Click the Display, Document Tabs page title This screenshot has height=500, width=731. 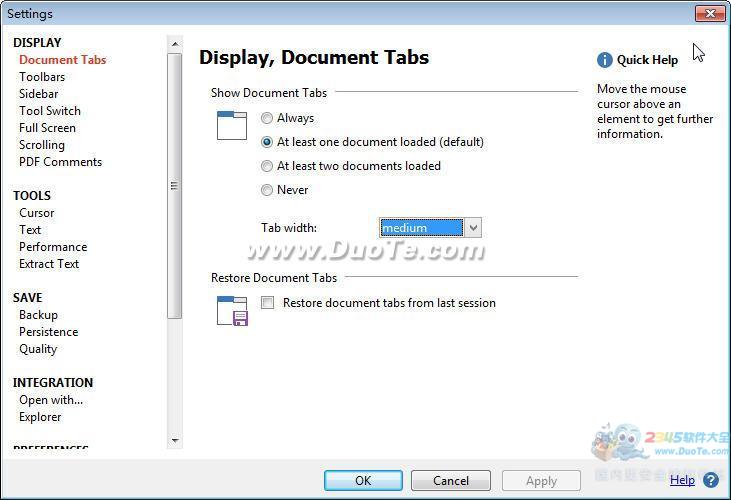point(314,57)
